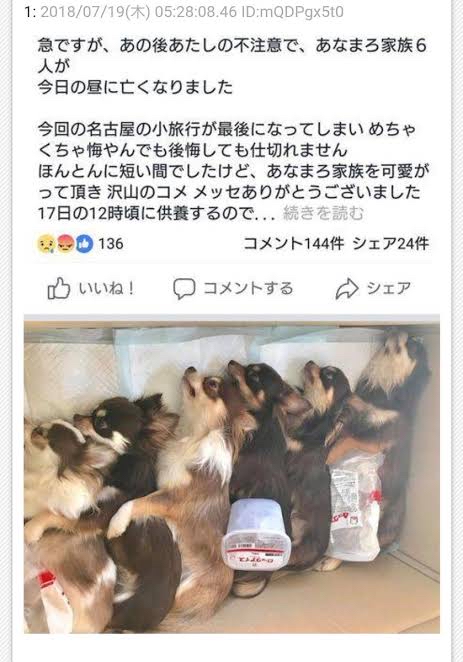Tap the コメントする button label
463x662 pixels.
248,289
